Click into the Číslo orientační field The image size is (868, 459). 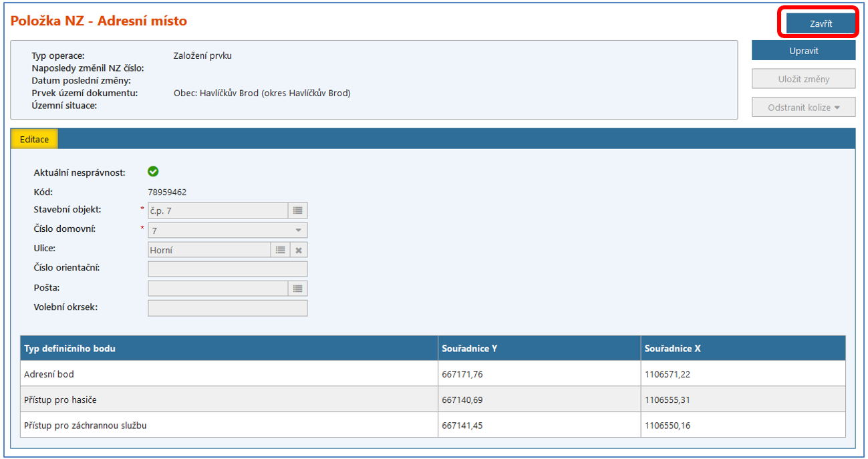227,269
